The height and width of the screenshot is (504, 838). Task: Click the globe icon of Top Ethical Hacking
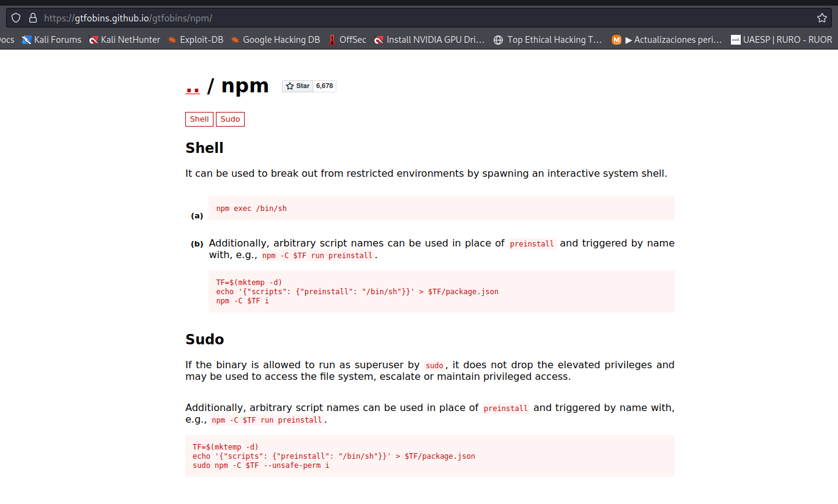coord(498,40)
